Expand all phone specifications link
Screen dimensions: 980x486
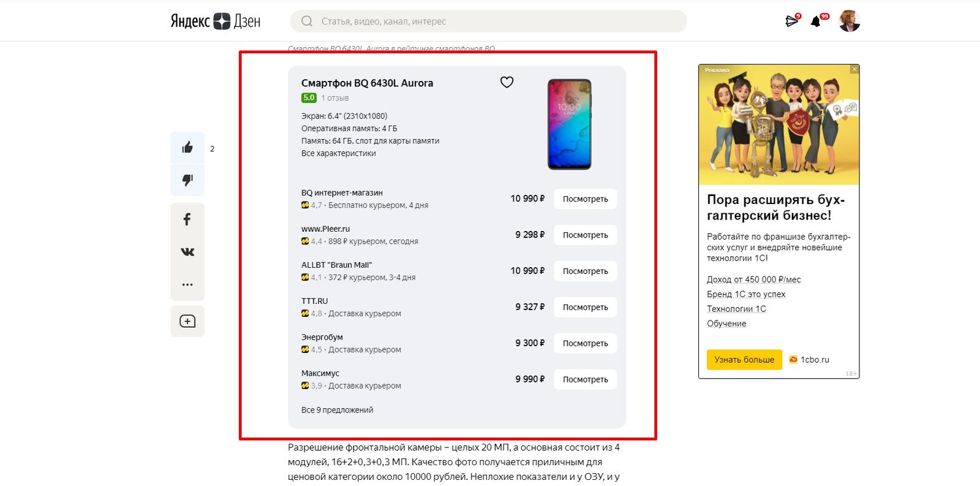(x=338, y=153)
